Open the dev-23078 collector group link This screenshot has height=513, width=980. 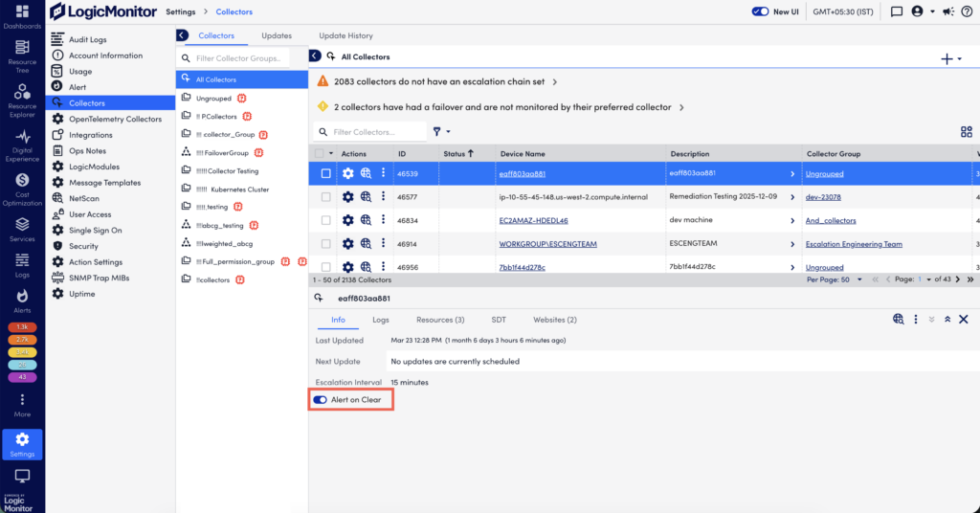point(823,197)
